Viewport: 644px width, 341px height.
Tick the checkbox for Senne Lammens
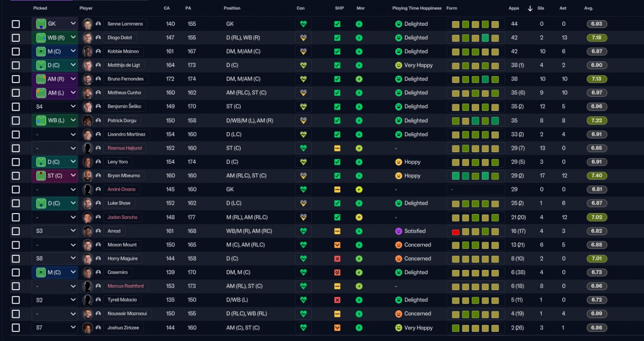[x=16, y=24]
